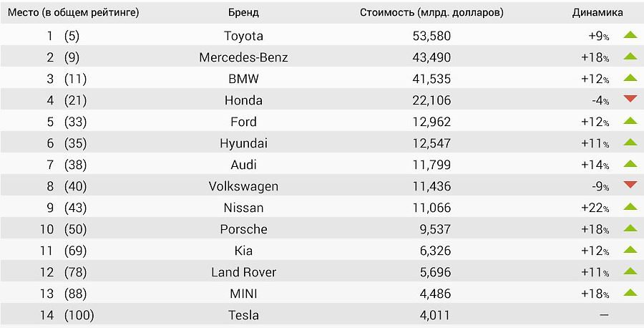Click Ford's +12% dynamics value
Viewport: 644px width, 328px height.
click(595, 122)
